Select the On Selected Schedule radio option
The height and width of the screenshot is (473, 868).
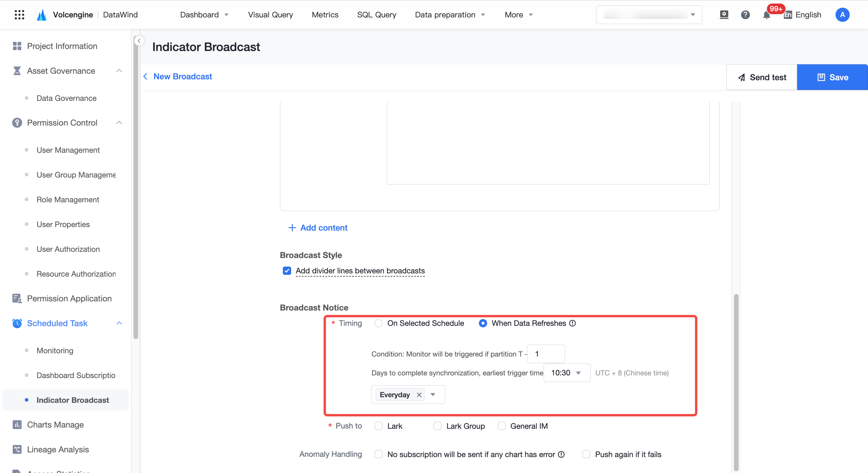point(378,323)
